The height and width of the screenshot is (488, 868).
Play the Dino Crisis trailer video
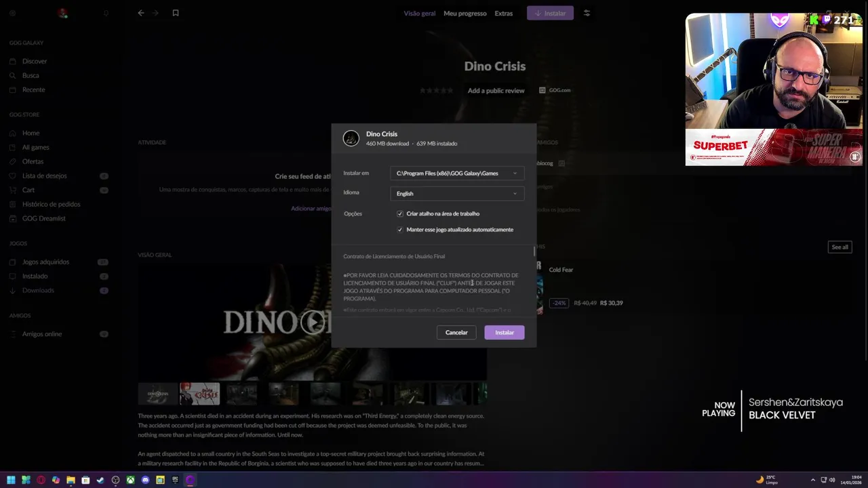point(313,322)
